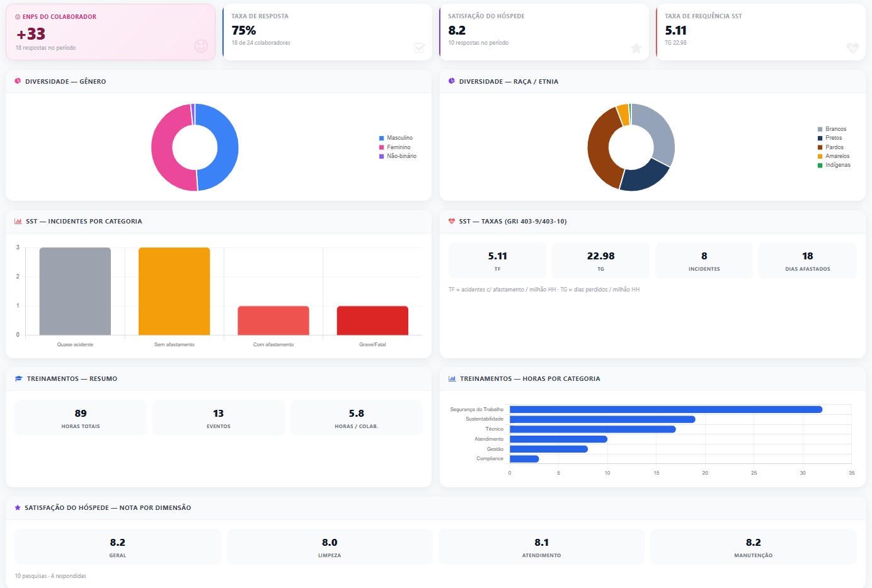Select the orange Sem afastamento bar

pos(175,291)
